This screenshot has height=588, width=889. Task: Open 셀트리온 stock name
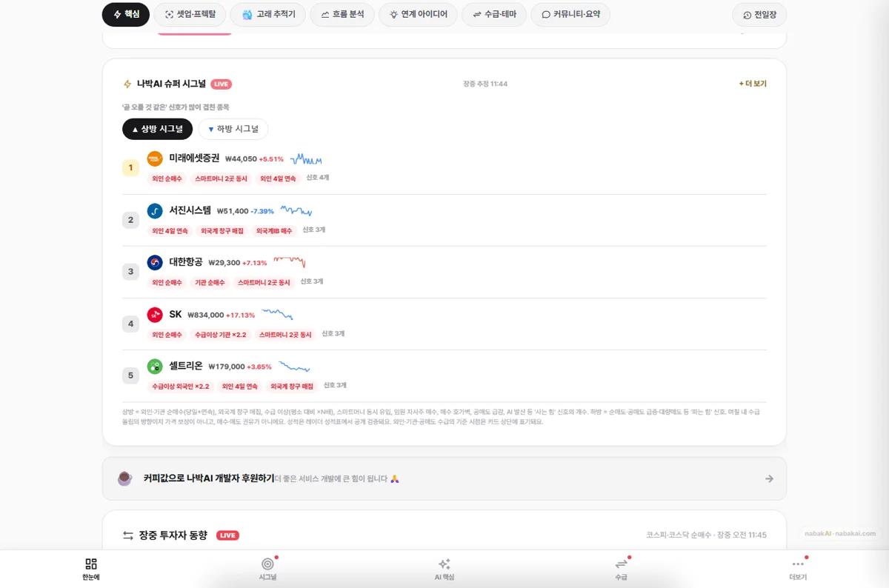click(185, 366)
